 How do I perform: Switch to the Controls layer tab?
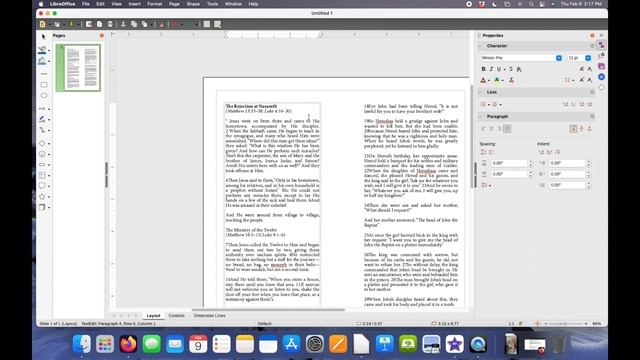[176, 316]
